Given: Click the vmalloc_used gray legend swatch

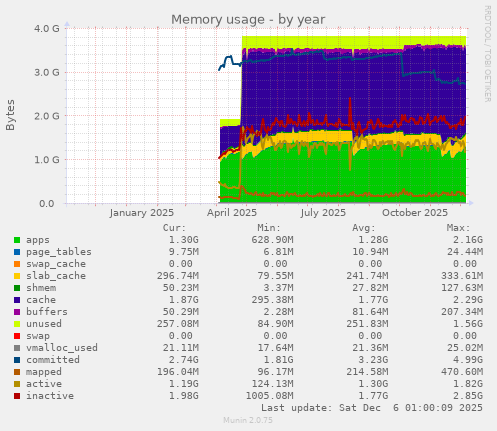Looking at the screenshot, I should (17, 348).
